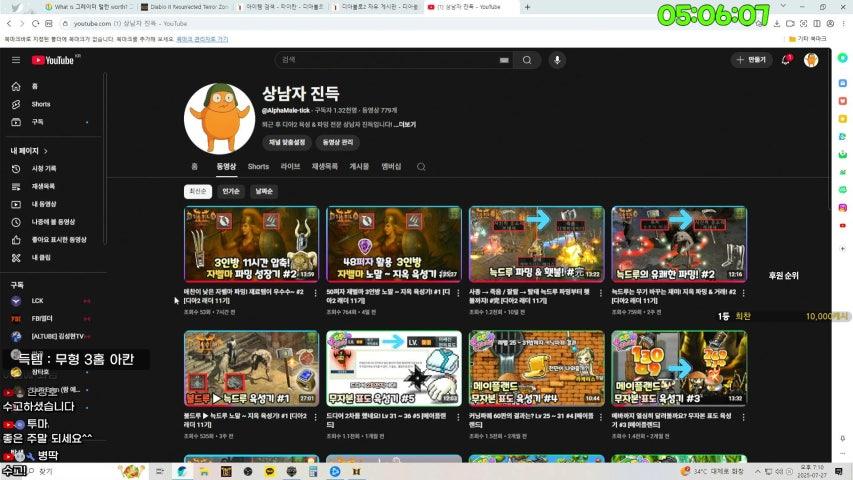853x480 pixels.
Task: Click the bookmark manager link in bookmarks bar
Action: pos(202,39)
